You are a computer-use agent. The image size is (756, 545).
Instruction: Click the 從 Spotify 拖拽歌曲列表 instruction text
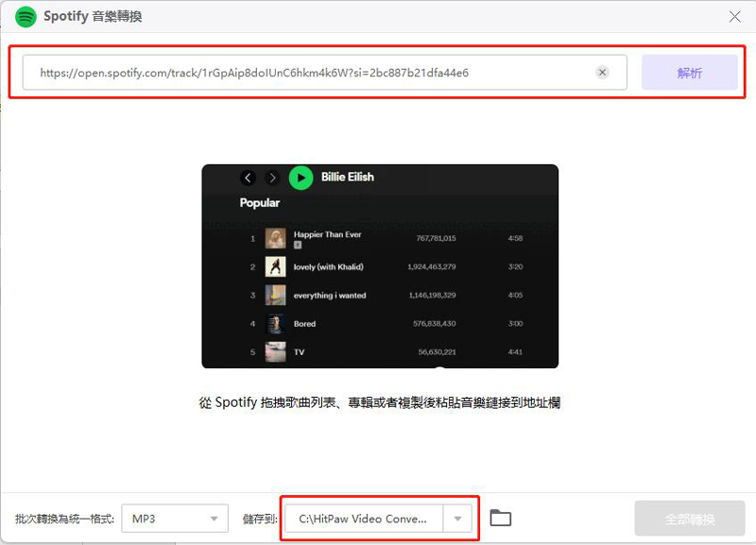(x=380, y=402)
